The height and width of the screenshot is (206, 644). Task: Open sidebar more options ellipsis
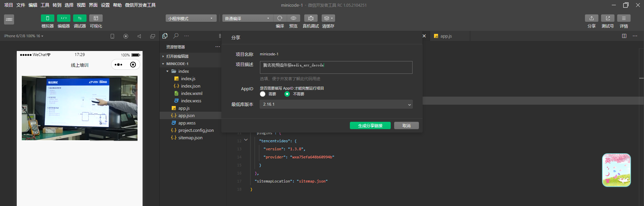(186, 36)
